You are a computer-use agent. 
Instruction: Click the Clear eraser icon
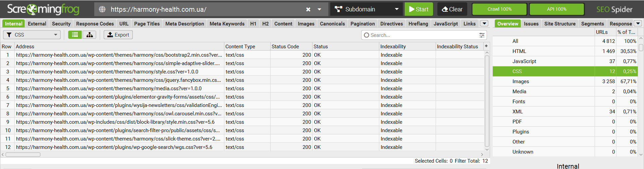(x=445, y=9)
